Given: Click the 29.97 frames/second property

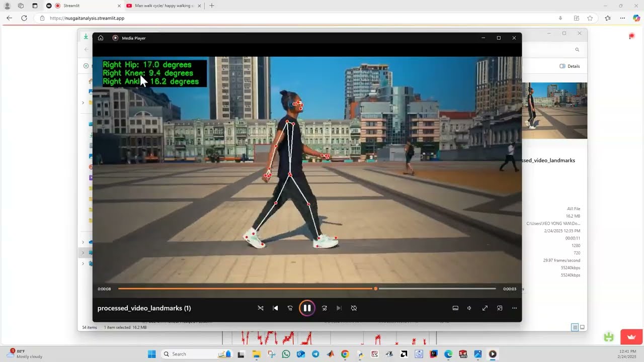Looking at the screenshot, I should pos(561,260).
